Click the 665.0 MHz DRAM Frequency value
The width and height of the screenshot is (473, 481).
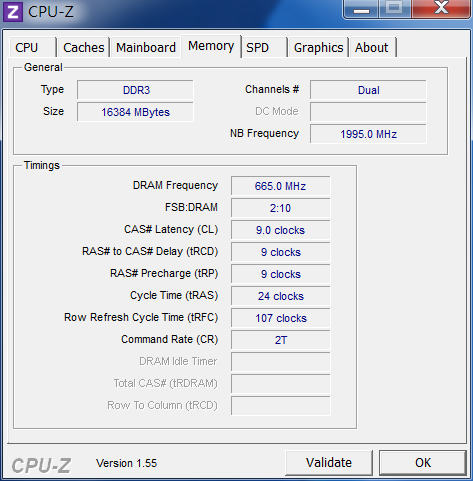[x=281, y=186]
